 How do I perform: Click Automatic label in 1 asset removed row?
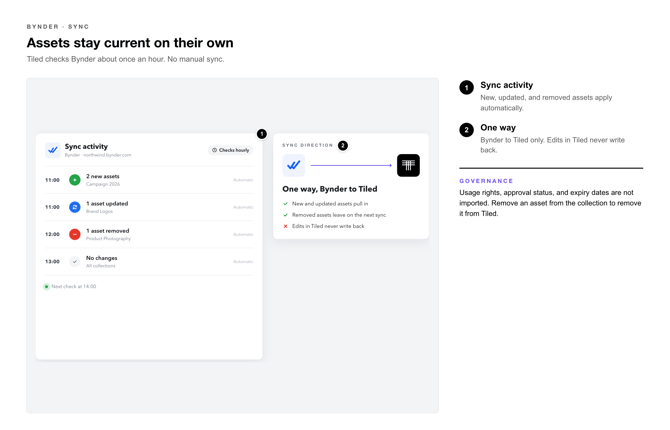pyautogui.click(x=243, y=234)
